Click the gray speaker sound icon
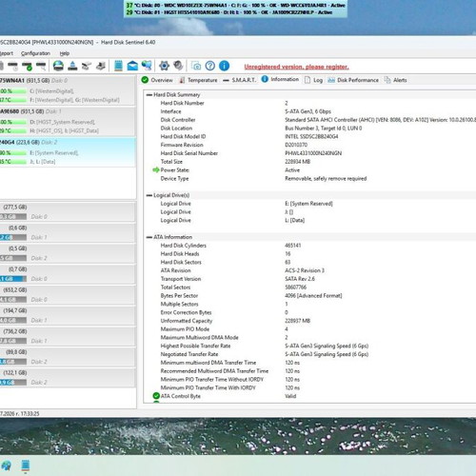This screenshot has width=476, height=476. [x=178, y=66]
